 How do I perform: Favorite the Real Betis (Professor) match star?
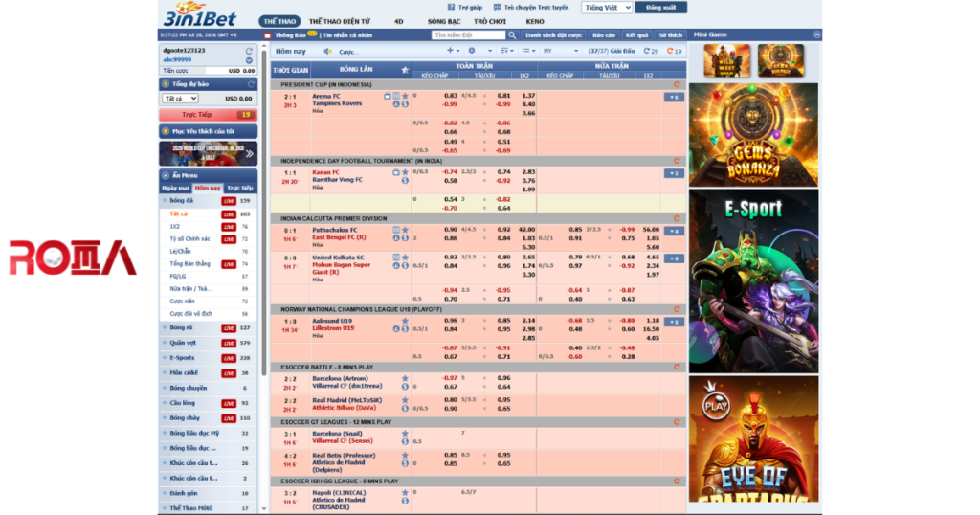[405, 456]
